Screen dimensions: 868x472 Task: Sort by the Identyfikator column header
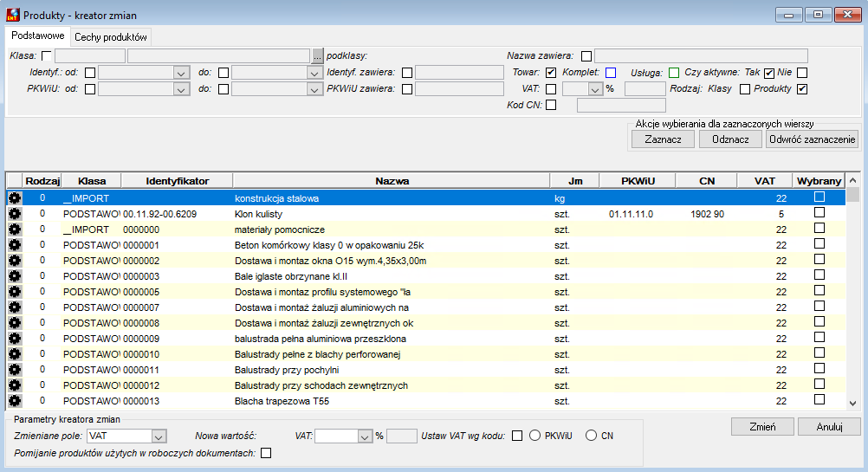pyautogui.click(x=177, y=181)
